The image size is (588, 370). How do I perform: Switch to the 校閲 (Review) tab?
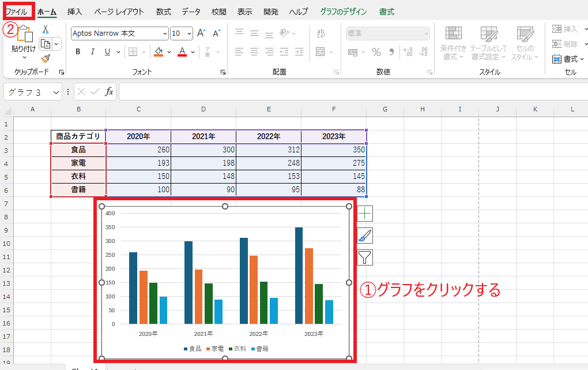[x=219, y=12]
